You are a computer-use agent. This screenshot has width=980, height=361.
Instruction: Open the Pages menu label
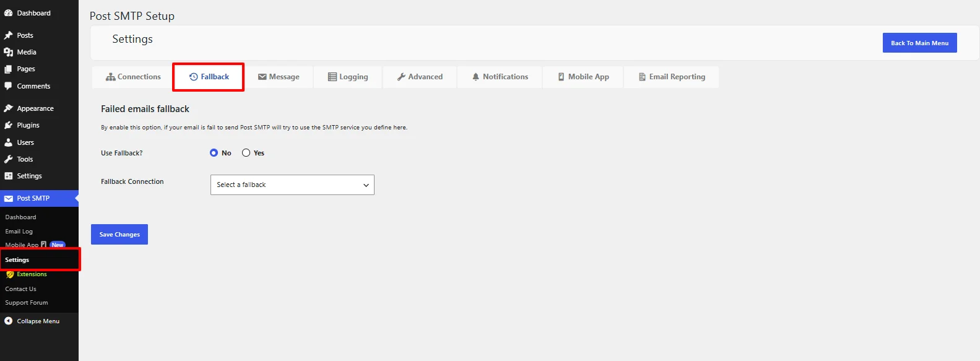point(26,69)
